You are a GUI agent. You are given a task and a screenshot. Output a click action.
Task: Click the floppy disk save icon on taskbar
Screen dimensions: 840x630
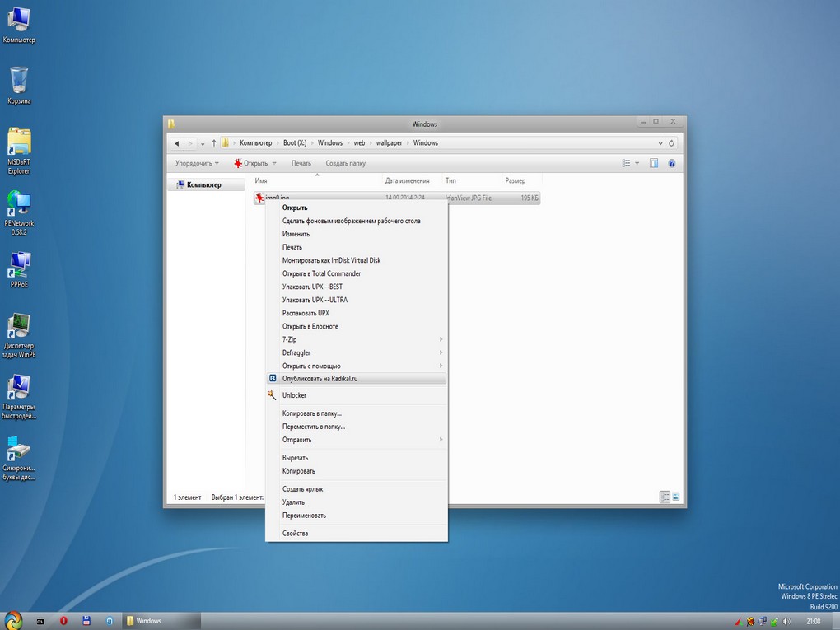point(86,620)
